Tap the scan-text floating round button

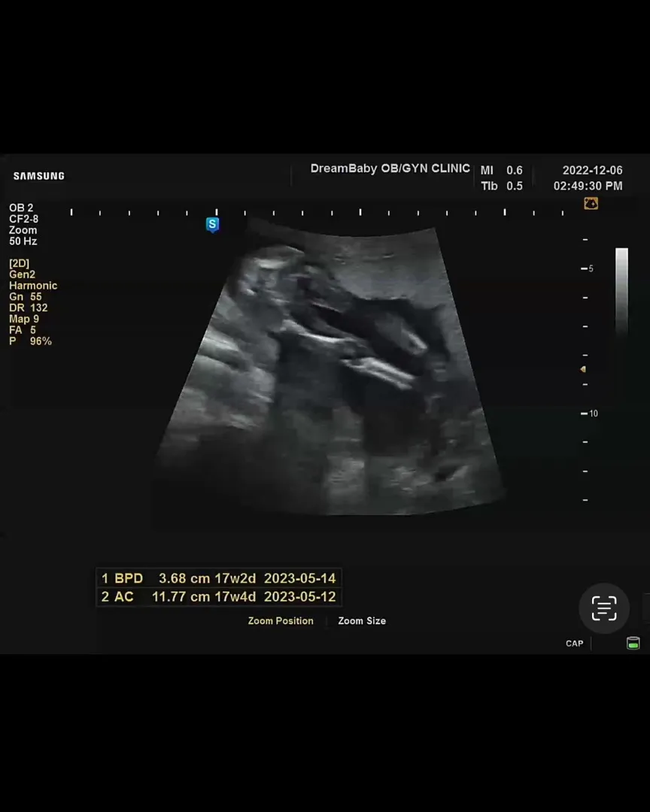[x=604, y=608]
